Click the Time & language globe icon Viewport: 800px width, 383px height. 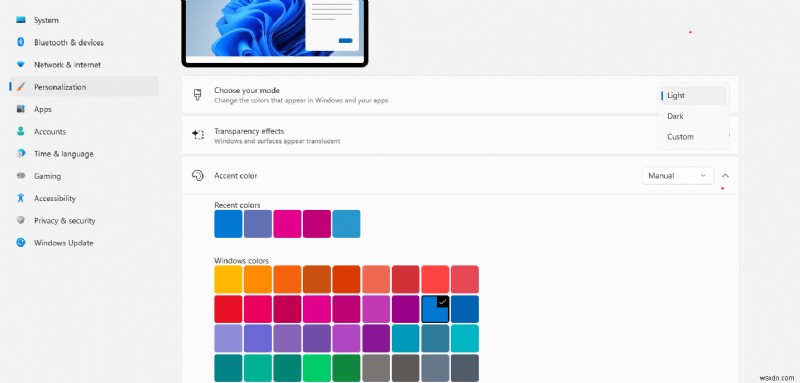20,154
